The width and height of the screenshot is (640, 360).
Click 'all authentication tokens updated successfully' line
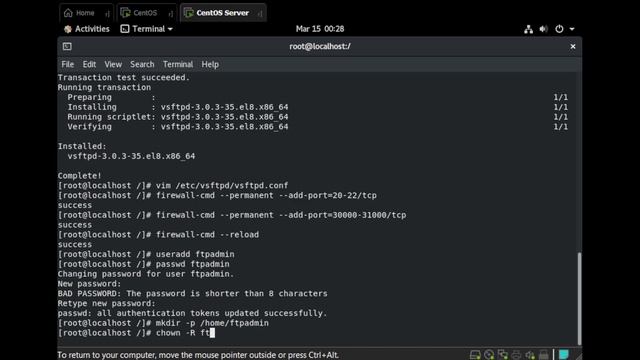pos(193,313)
